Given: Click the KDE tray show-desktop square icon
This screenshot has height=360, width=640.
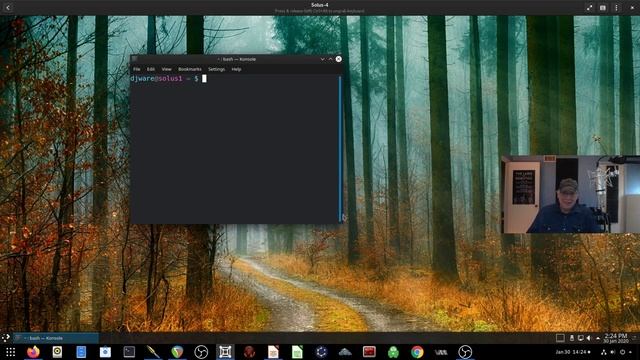Looking at the screenshot, I should tap(560, 338).
